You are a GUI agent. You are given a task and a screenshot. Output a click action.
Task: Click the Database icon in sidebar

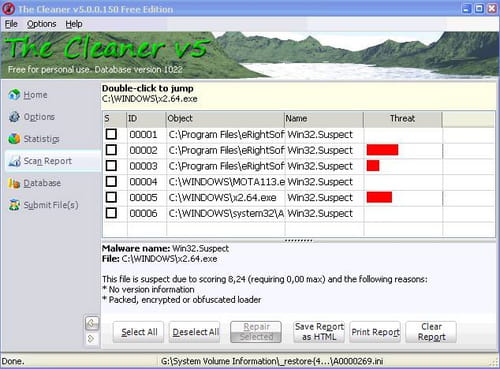[14, 183]
